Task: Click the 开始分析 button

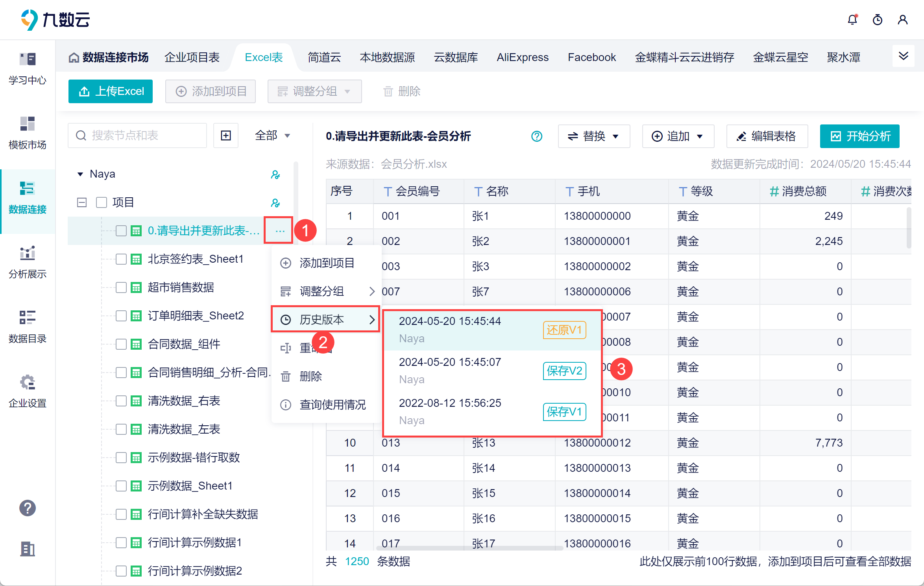Action: click(x=859, y=136)
